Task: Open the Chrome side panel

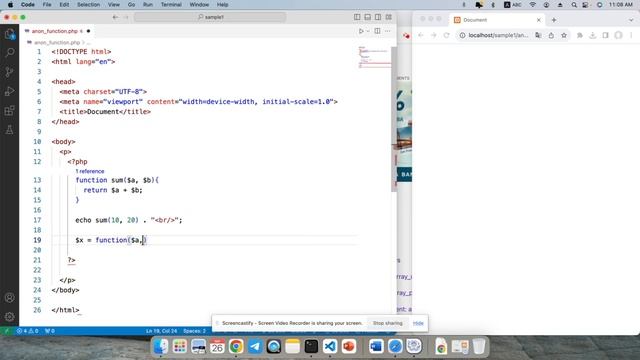Action: point(605,36)
